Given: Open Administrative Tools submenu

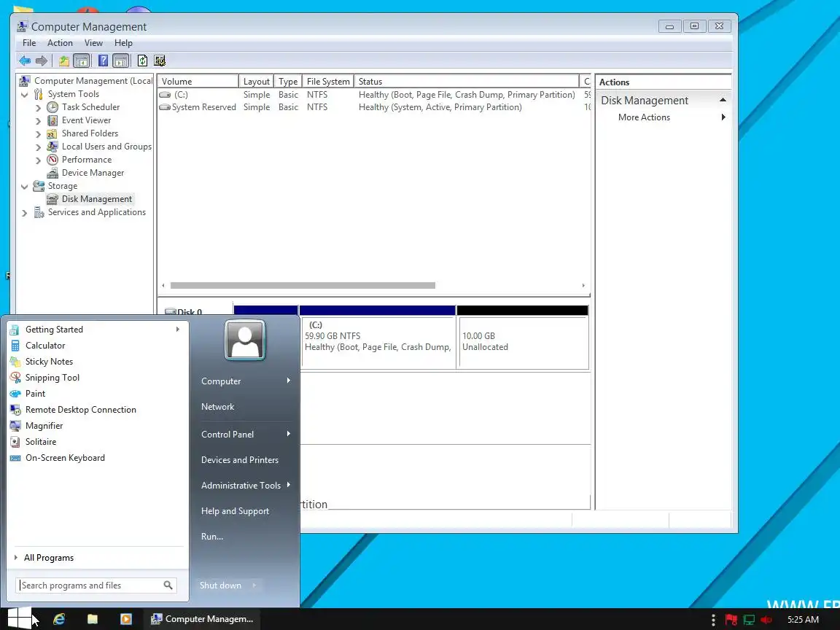Looking at the screenshot, I should point(241,486).
